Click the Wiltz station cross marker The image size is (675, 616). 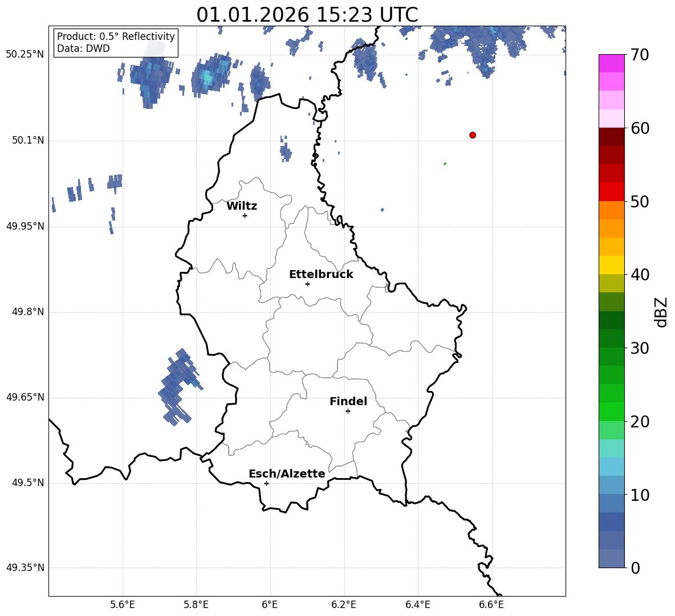(245, 215)
